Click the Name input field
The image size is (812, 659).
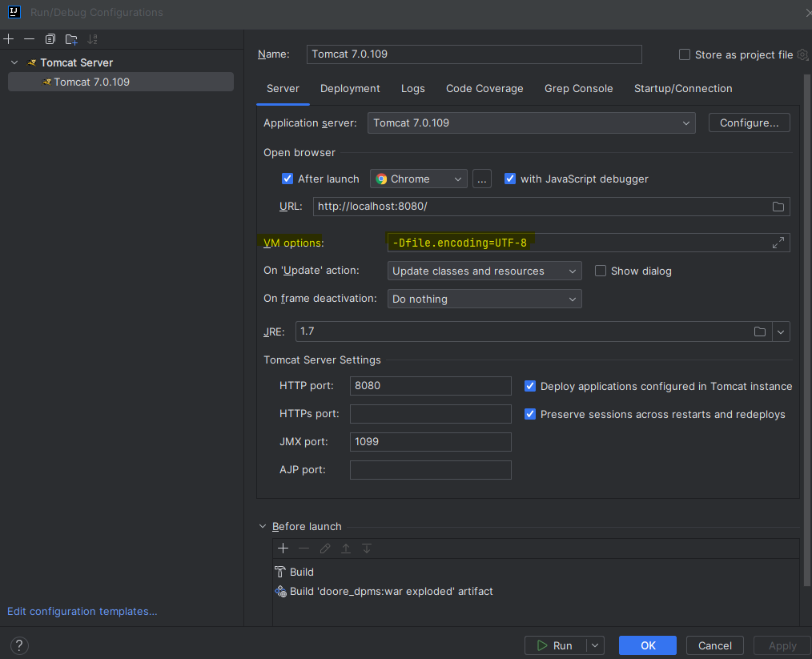click(x=474, y=54)
